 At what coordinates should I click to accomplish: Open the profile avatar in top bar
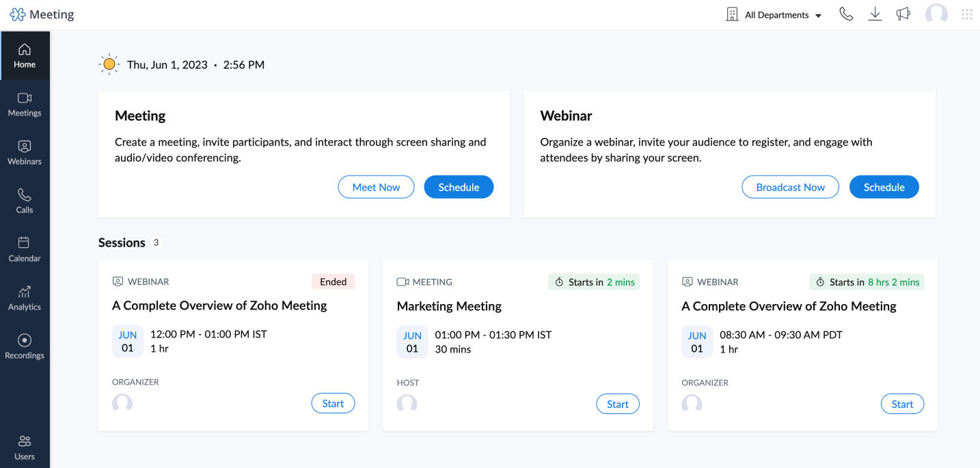(936, 14)
